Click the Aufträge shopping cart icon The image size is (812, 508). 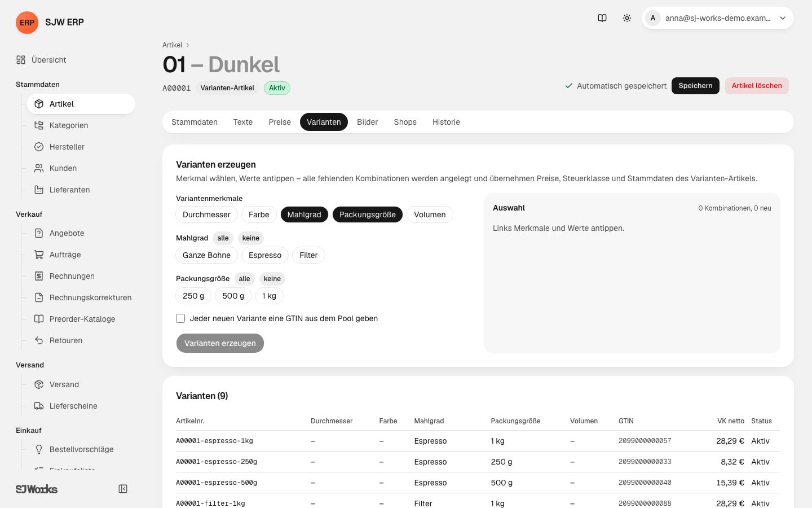pyautogui.click(x=39, y=255)
